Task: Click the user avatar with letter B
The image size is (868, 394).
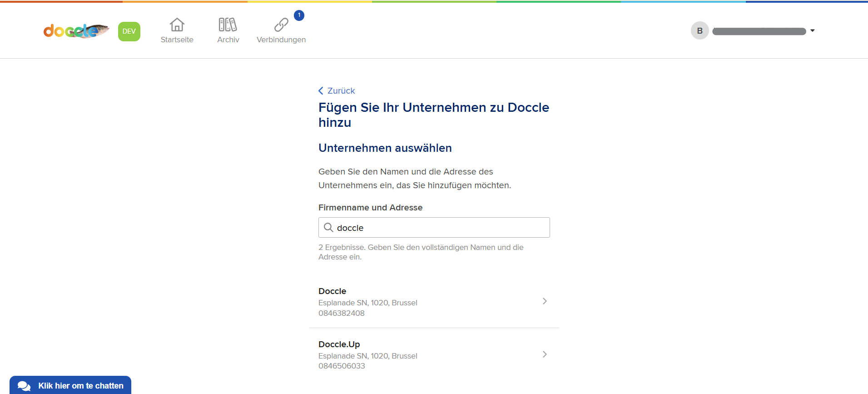Action: (x=699, y=31)
